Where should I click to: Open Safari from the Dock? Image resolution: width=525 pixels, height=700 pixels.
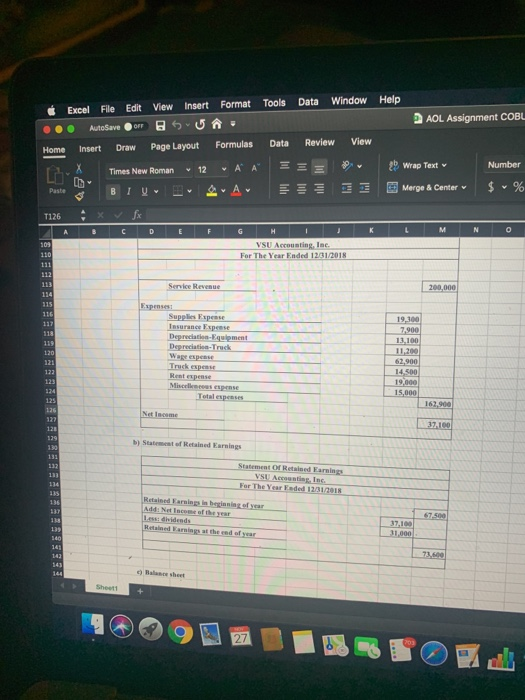click(433, 655)
